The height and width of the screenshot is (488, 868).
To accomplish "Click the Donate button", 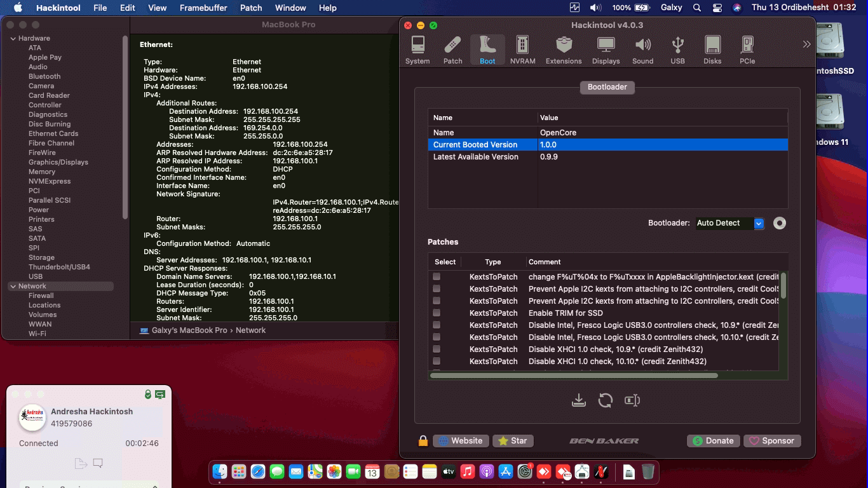I will pyautogui.click(x=713, y=441).
